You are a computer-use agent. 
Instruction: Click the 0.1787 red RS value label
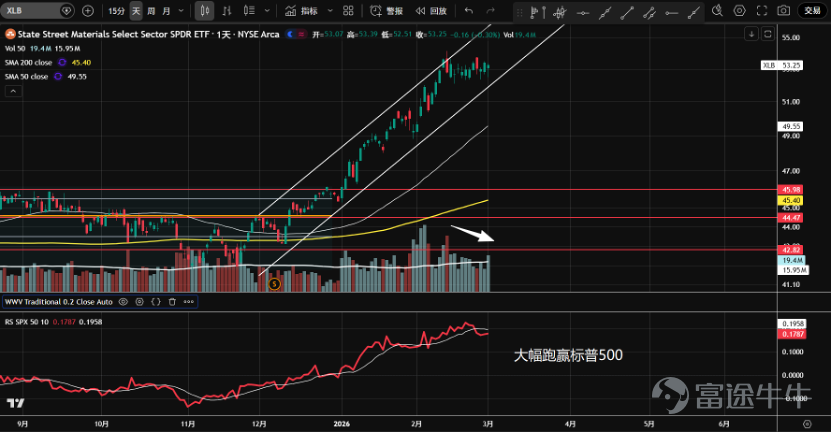point(793,334)
